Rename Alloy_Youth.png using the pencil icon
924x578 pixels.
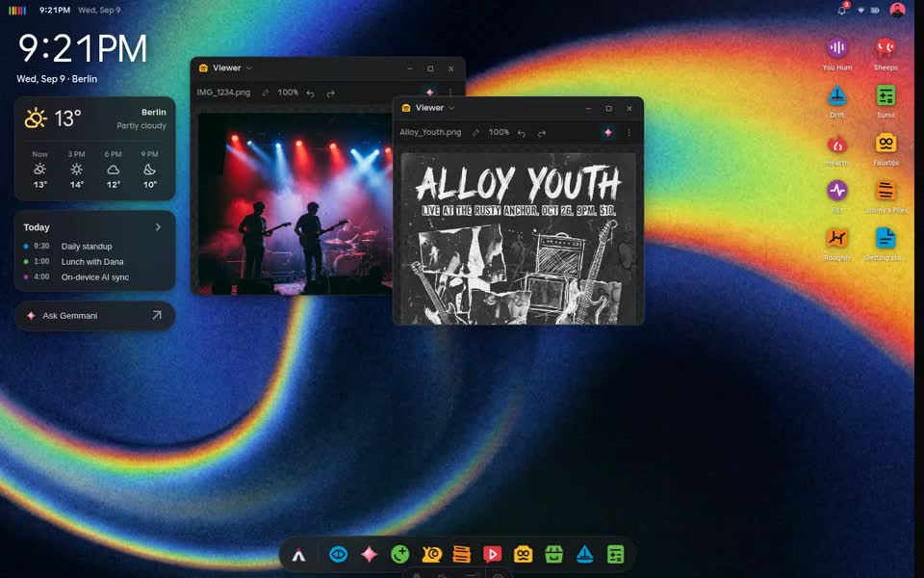(x=475, y=133)
